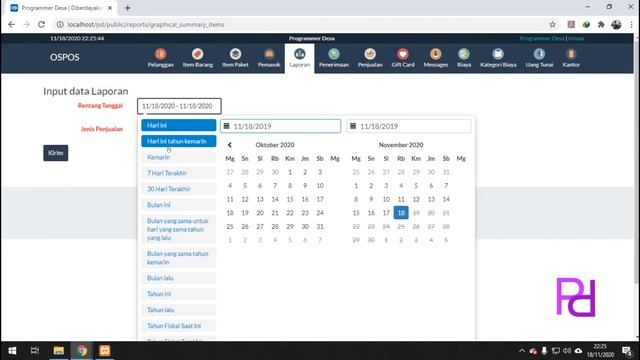Select the Bulan ini preset
The height and width of the screenshot is (360, 640).
coord(178,205)
